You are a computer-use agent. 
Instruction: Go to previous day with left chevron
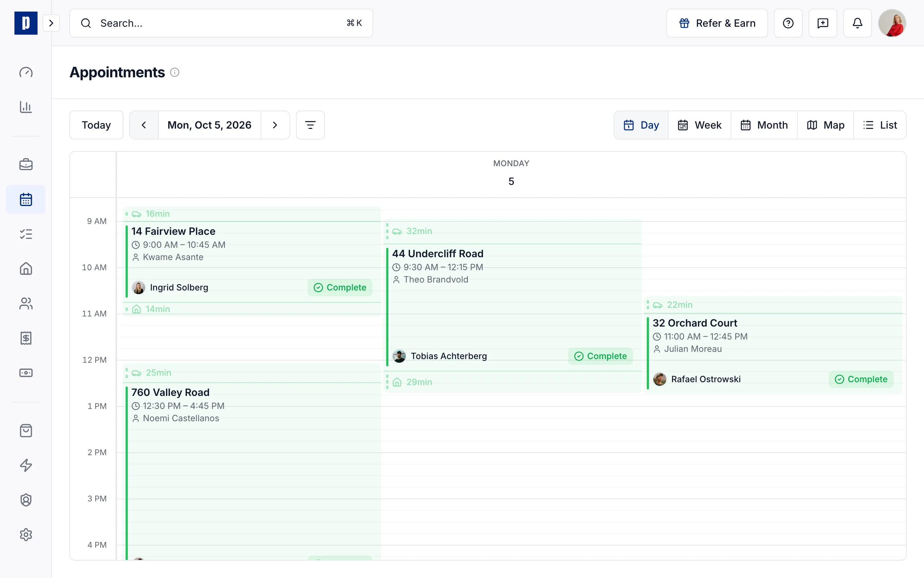coord(144,125)
